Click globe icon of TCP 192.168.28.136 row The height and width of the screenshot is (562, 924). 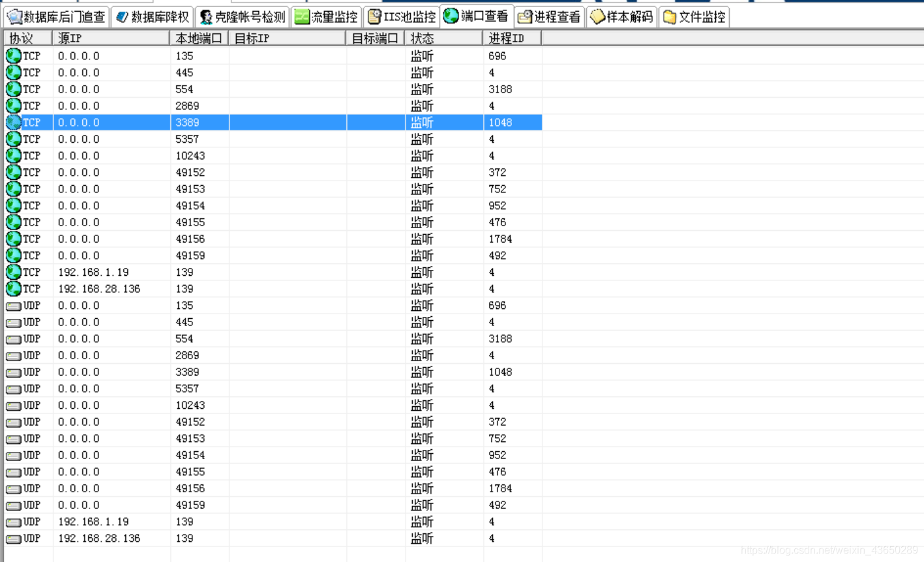pyautogui.click(x=14, y=289)
